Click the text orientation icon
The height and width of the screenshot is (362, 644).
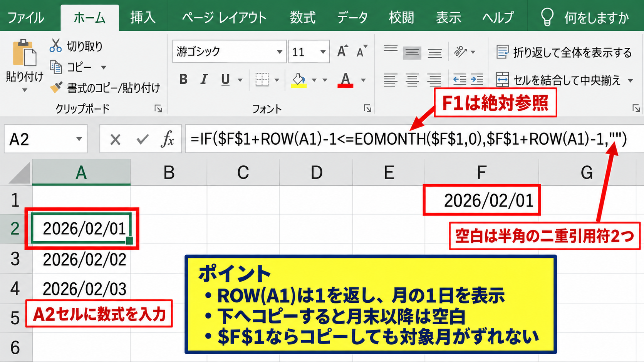pyautogui.click(x=461, y=52)
